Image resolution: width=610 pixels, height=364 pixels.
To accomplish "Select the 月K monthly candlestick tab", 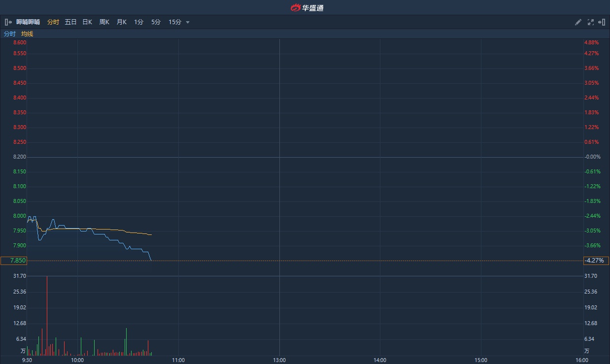I will pyautogui.click(x=121, y=22).
